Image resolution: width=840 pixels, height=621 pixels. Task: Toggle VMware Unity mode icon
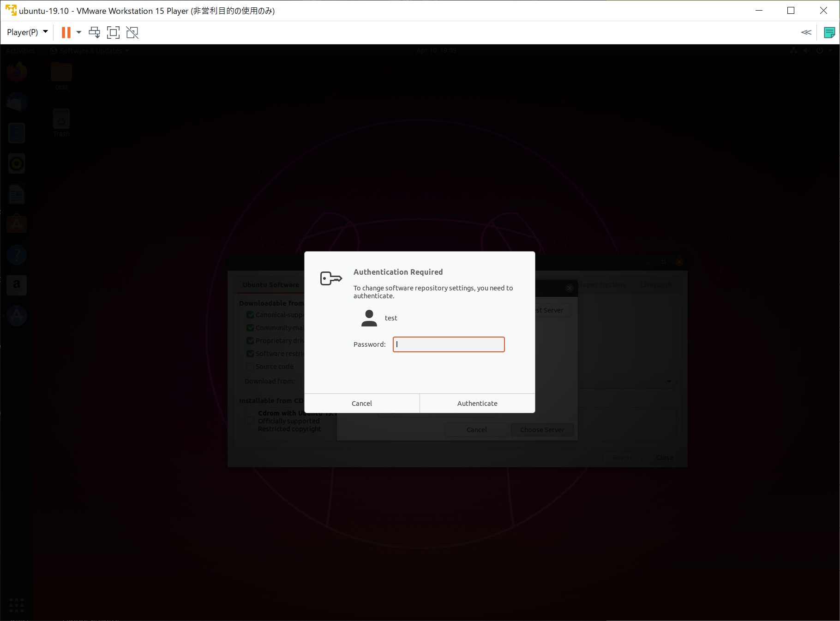point(132,32)
